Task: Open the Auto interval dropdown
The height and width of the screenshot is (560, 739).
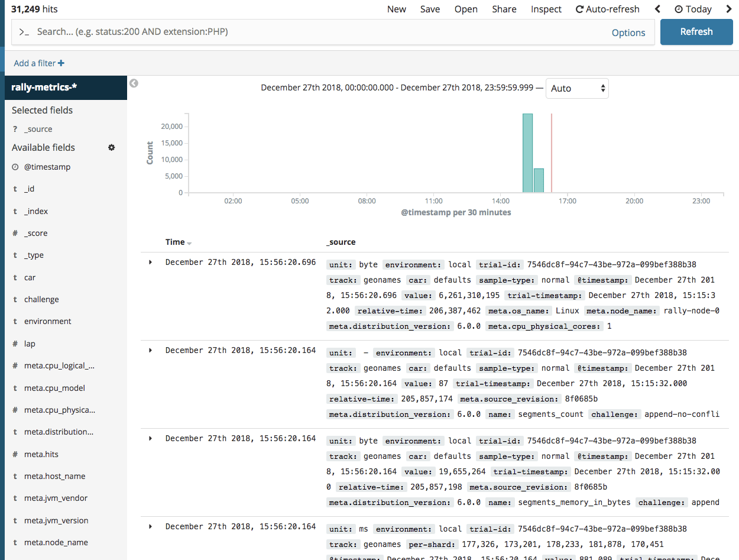Action: tap(577, 88)
